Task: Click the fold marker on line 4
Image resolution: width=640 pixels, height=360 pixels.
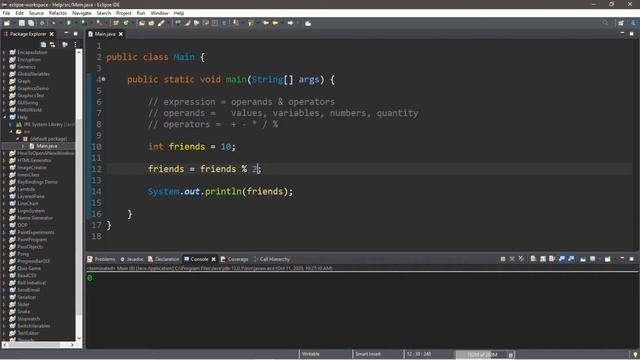Action: pyautogui.click(x=104, y=79)
